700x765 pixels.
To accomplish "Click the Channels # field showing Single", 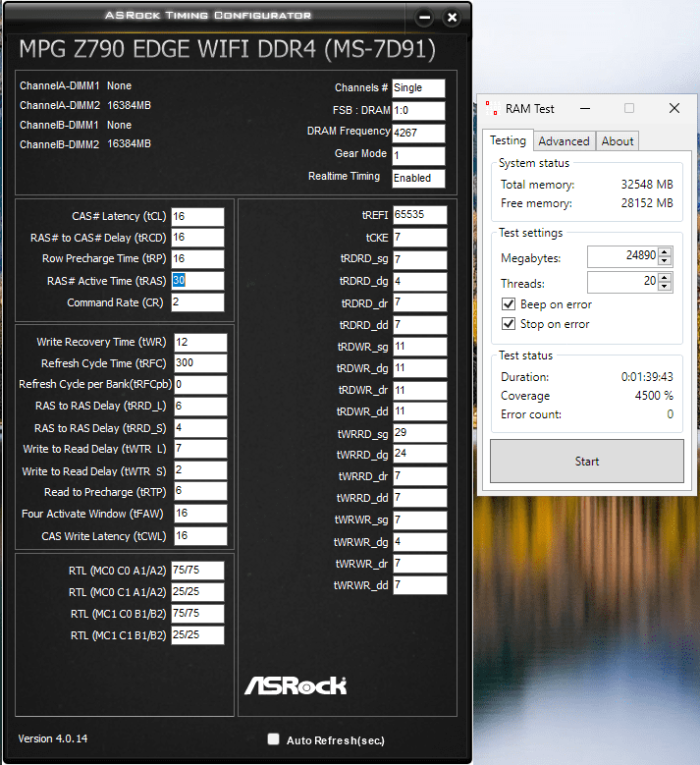I will point(418,87).
